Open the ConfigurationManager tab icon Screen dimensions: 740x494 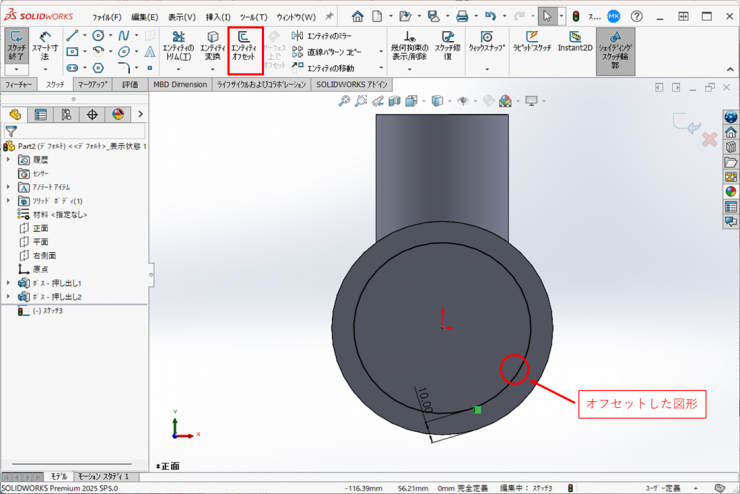(x=66, y=115)
